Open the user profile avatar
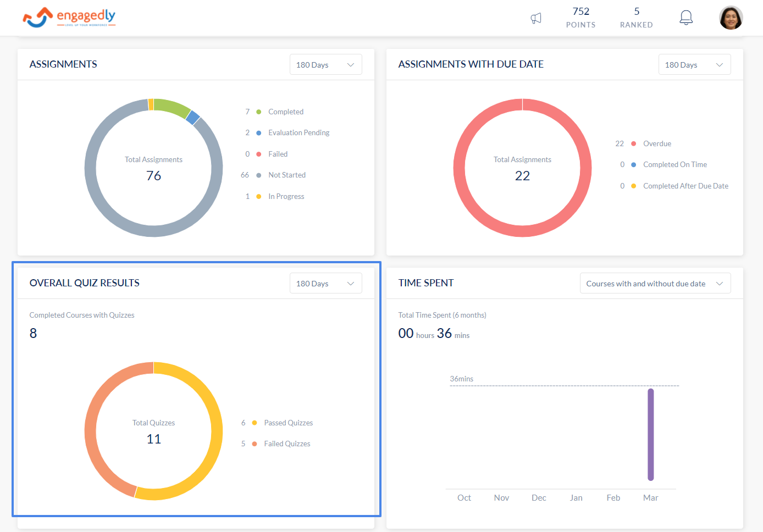Screen dimensions: 763x532 click(x=731, y=18)
